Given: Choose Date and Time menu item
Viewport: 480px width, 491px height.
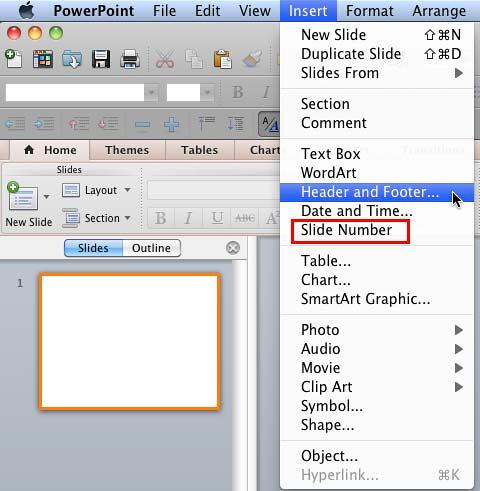Looking at the screenshot, I should (377, 211).
